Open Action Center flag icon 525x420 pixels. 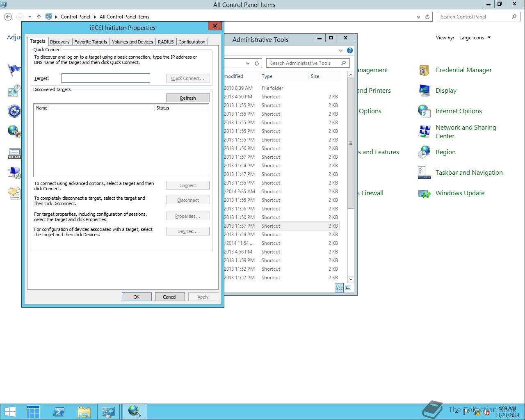(14, 70)
